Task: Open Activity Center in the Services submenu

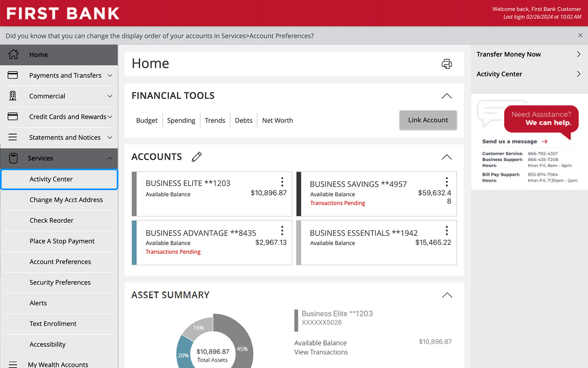Action: tap(59, 179)
